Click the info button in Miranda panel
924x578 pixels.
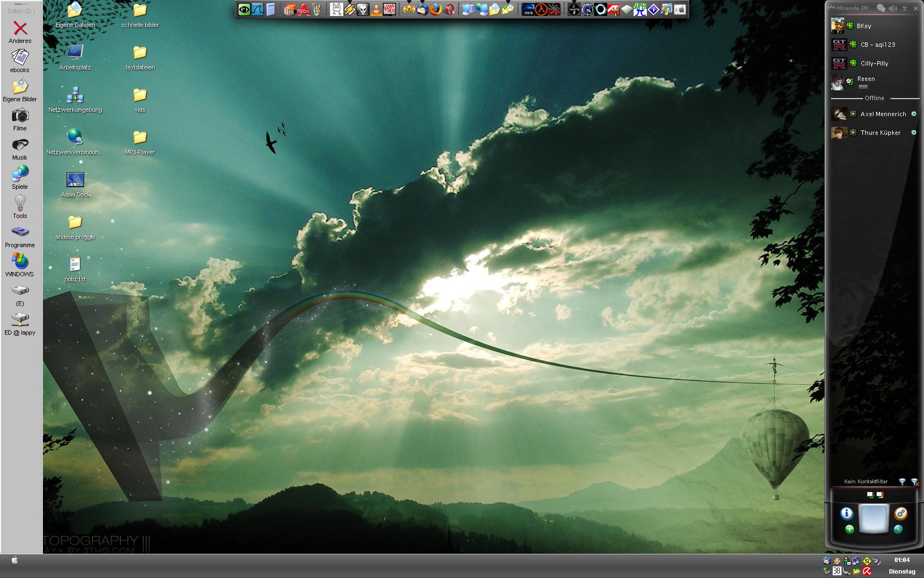tap(847, 514)
